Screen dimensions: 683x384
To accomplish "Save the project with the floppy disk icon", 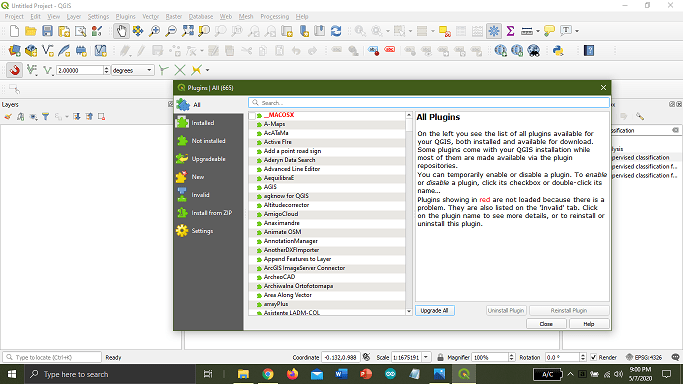I will (47, 31).
